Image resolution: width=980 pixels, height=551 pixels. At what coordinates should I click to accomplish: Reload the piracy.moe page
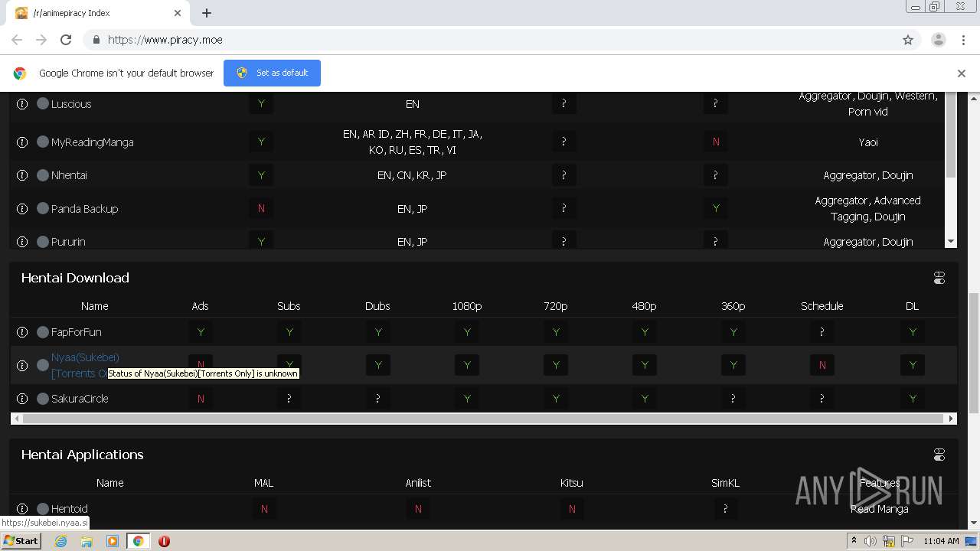(66, 40)
